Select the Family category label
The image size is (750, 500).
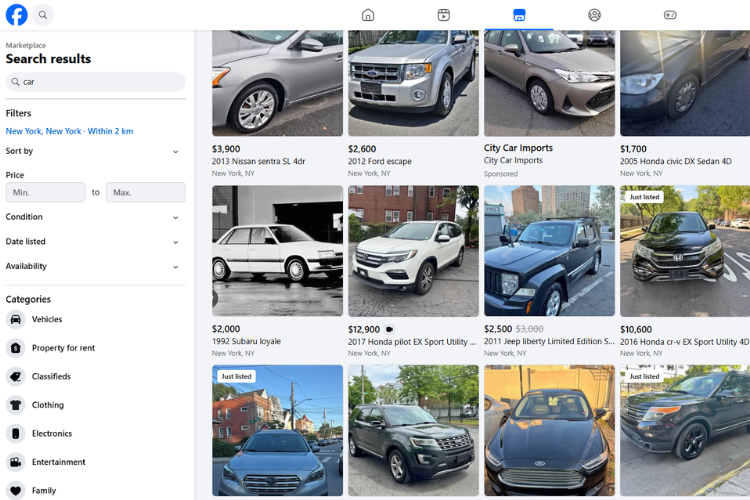44,490
